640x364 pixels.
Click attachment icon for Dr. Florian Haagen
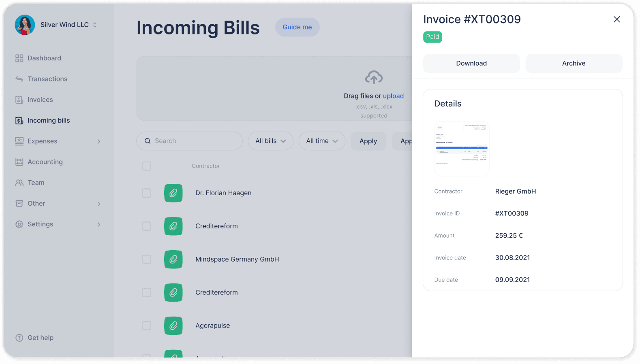click(173, 193)
